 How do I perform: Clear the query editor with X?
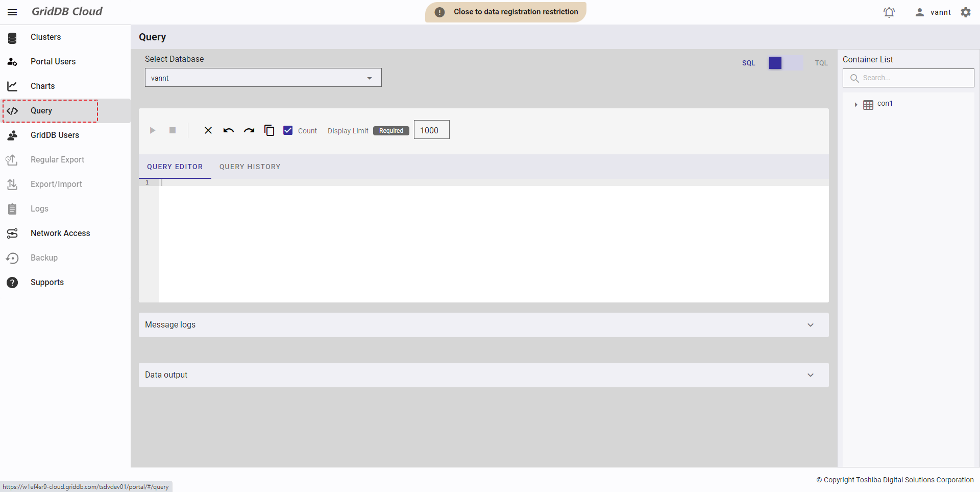[x=208, y=130]
